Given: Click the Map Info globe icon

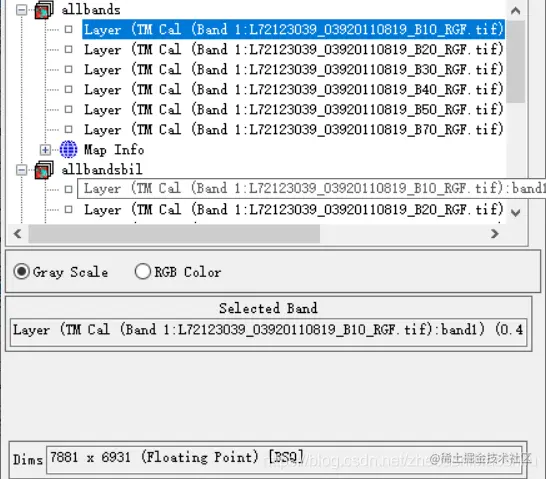Looking at the screenshot, I should pyautogui.click(x=68, y=150).
